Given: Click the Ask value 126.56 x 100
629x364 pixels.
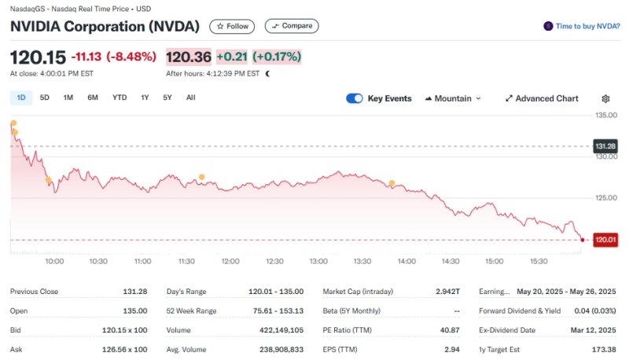Looking at the screenshot, I should 124,350.
